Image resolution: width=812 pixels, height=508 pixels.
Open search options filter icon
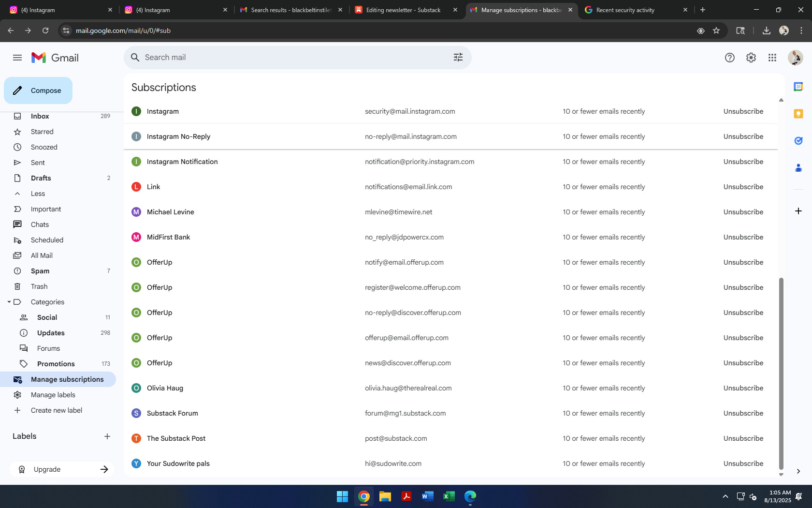pos(458,58)
